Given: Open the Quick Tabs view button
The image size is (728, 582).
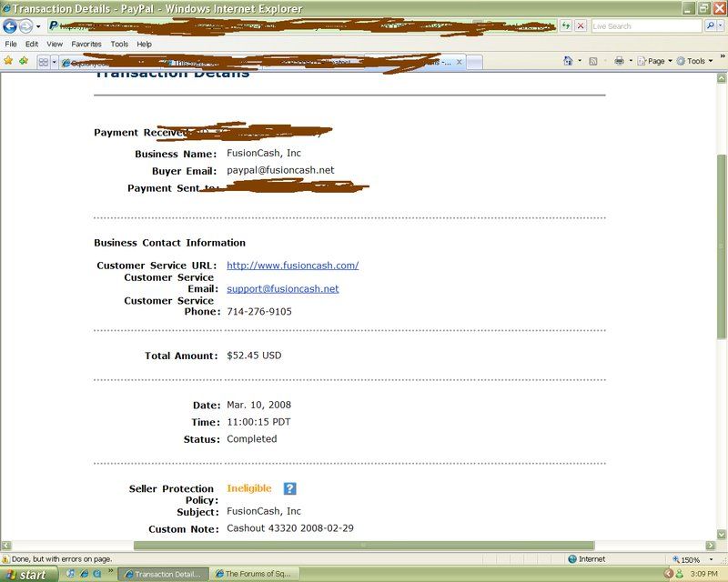Looking at the screenshot, I should point(43,62).
